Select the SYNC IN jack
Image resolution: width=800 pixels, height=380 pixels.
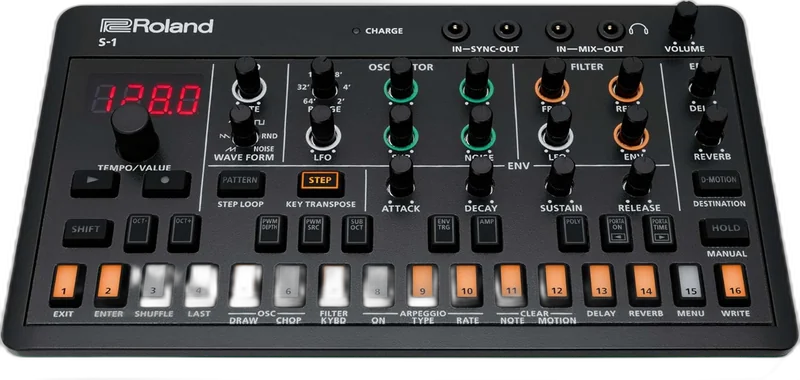pos(456,30)
